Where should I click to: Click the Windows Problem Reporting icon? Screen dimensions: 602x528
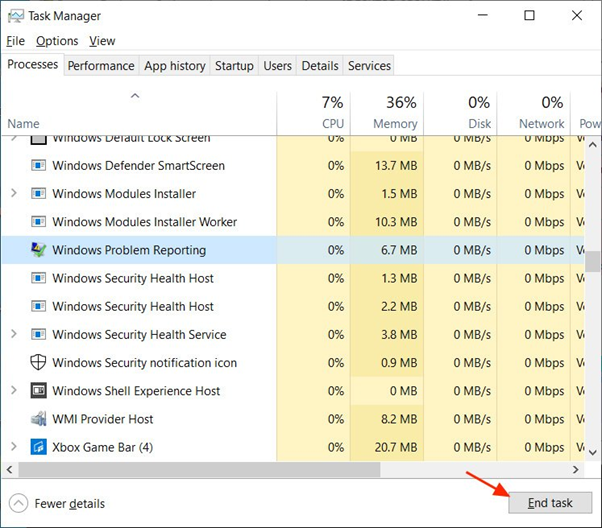(x=38, y=250)
